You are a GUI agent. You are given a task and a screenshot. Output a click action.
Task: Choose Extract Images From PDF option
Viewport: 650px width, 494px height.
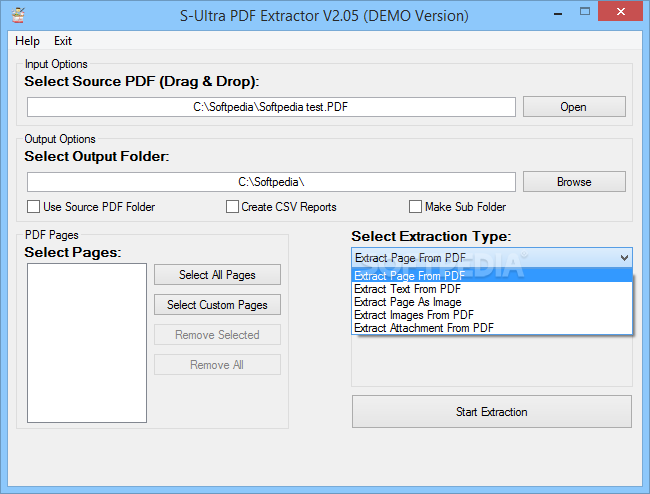pos(492,315)
